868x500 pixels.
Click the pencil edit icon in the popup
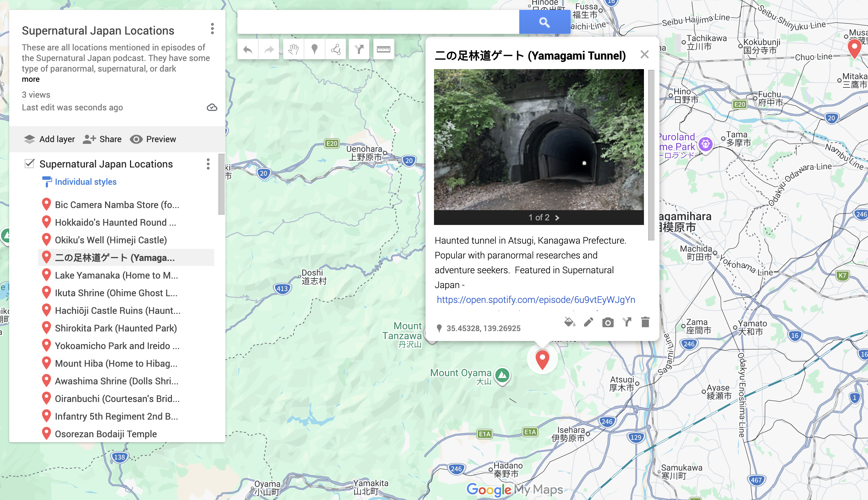[589, 322]
